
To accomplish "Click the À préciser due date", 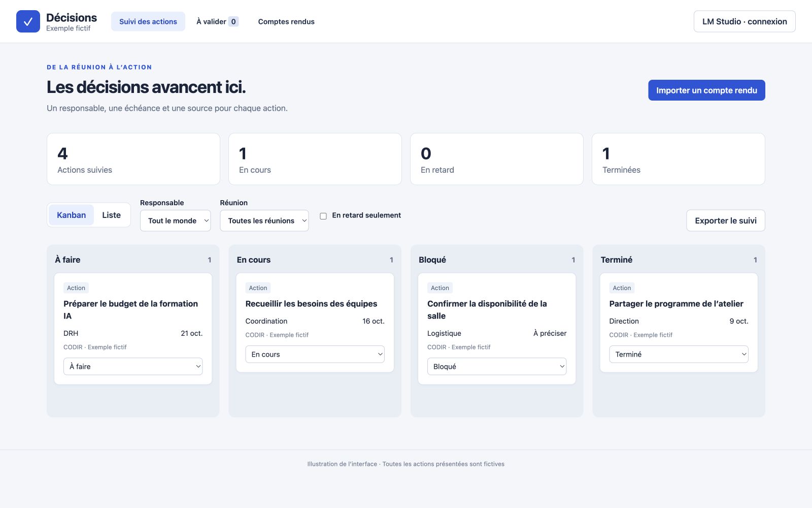I will tap(550, 333).
